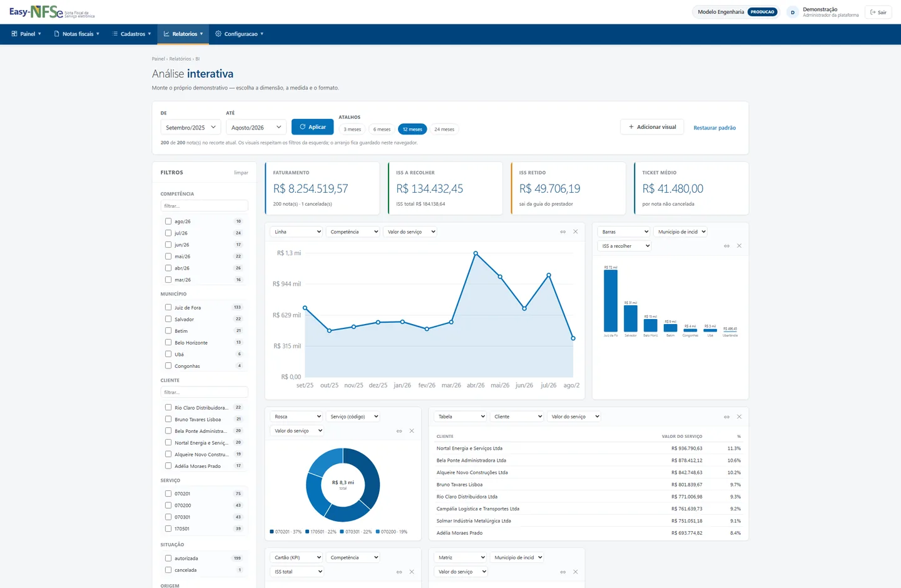Close the ISS a recolher bar chart visual

tap(739, 246)
